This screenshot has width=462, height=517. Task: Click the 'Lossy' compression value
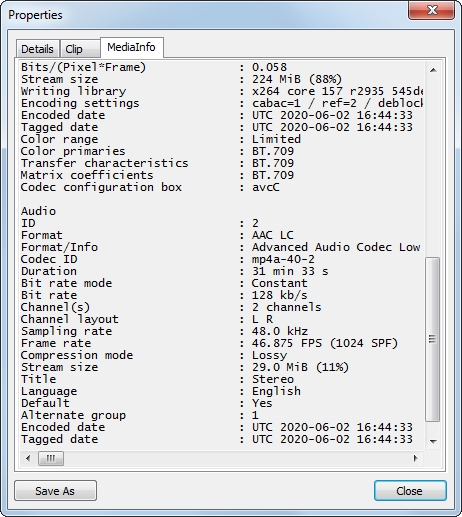click(x=269, y=355)
